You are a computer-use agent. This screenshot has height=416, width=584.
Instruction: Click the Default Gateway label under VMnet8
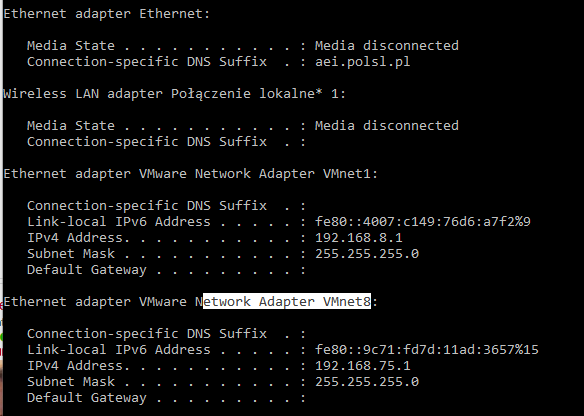(x=87, y=397)
